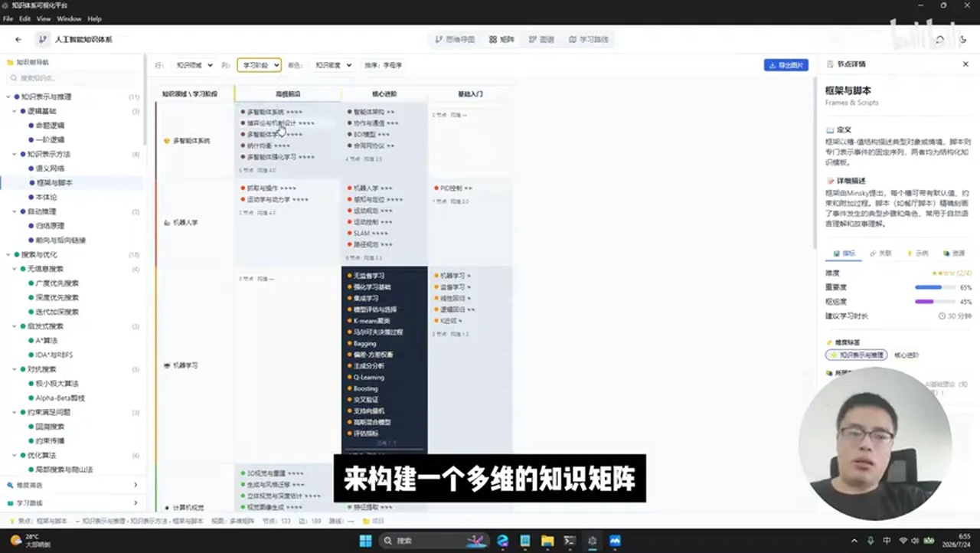This screenshot has height=553, width=980.
Task: Click the knowledge graph branch logo icon
Action: pyautogui.click(x=42, y=39)
